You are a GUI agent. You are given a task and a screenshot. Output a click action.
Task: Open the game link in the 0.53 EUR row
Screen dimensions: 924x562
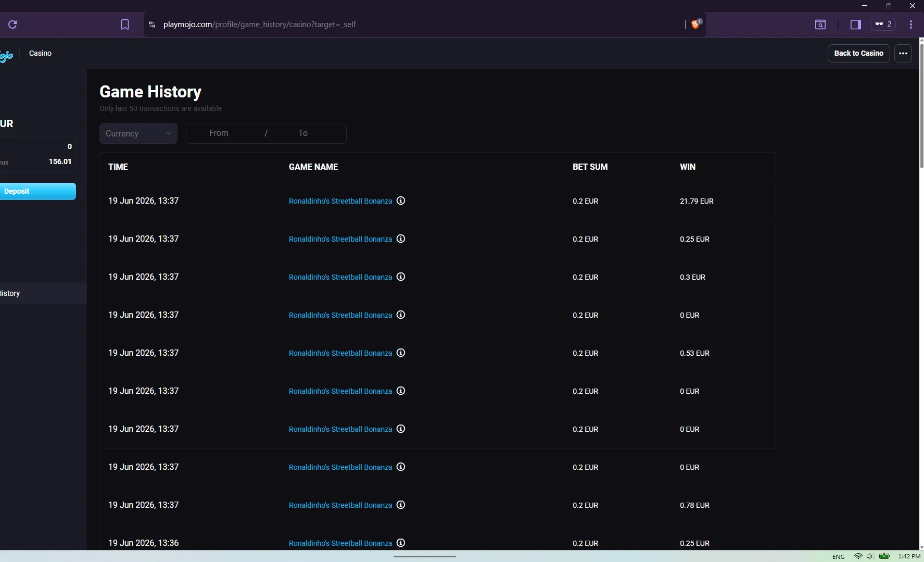(x=340, y=353)
